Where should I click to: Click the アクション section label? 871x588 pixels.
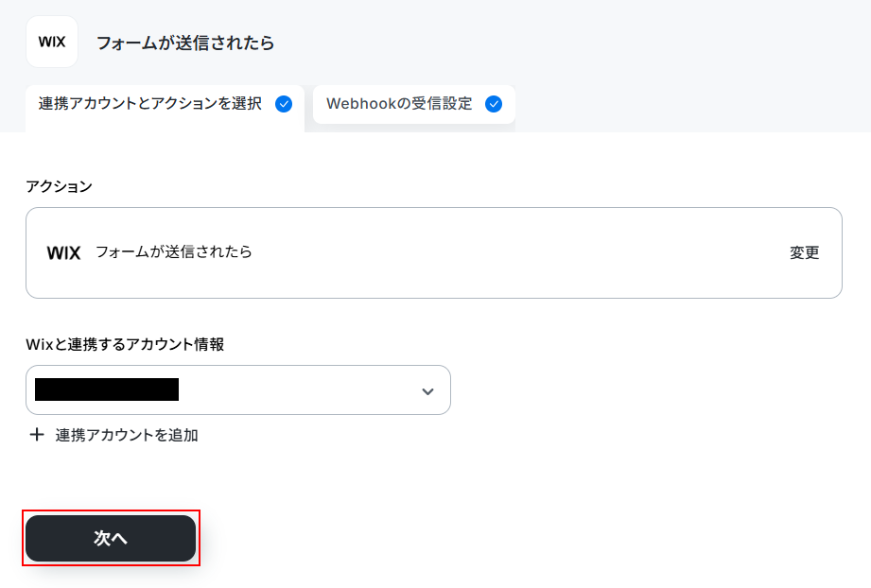click(59, 186)
